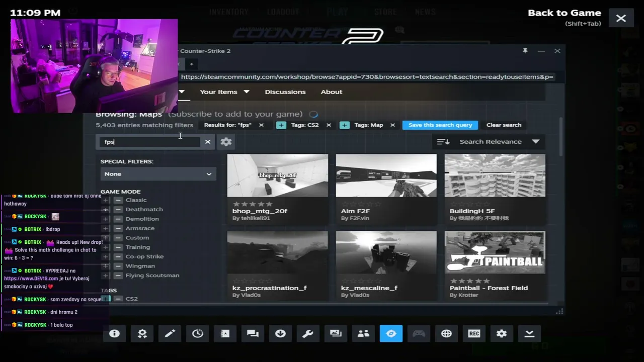Image resolution: width=644 pixels, height=362 pixels.
Task: Open the kz_mescaline_f map thumbnail
Action: pos(386,253)
